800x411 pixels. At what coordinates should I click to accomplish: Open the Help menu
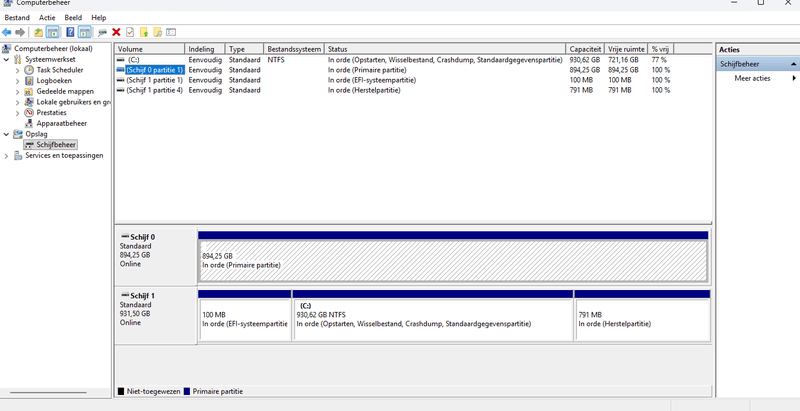98,18
